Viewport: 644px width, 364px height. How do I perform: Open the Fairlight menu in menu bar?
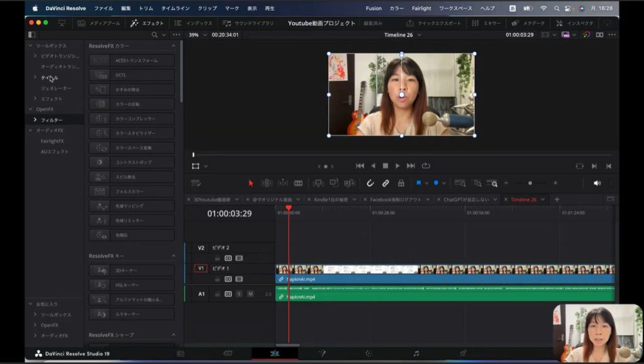(421, 8)
